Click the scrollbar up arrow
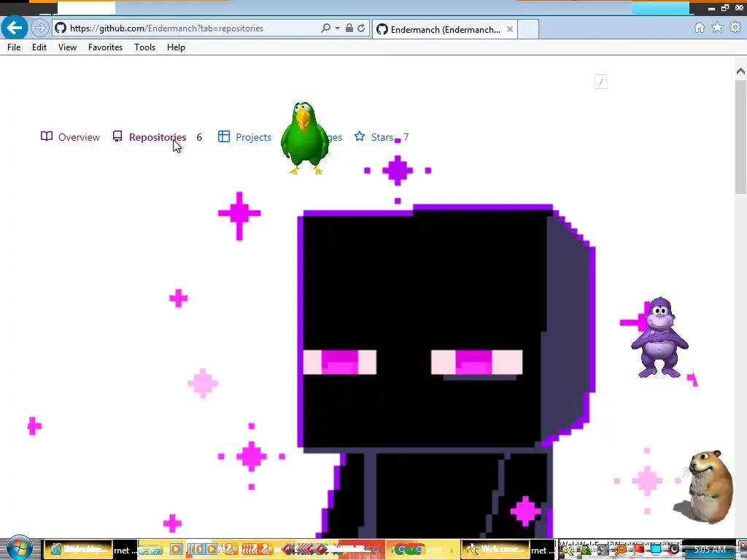This screenshot has width=747, height=560. pos(740,71)
